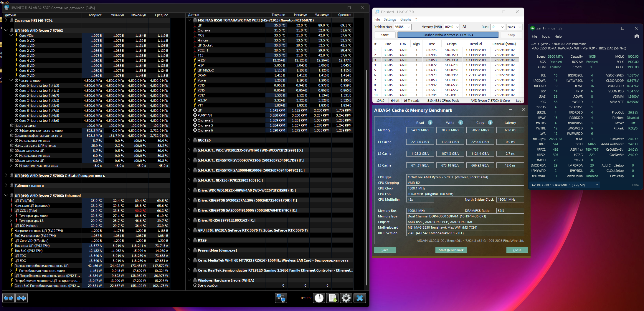Screen dimensions: 644x311
Task: Click fan icon of PUMPFAN row
Action: point(195,115)
